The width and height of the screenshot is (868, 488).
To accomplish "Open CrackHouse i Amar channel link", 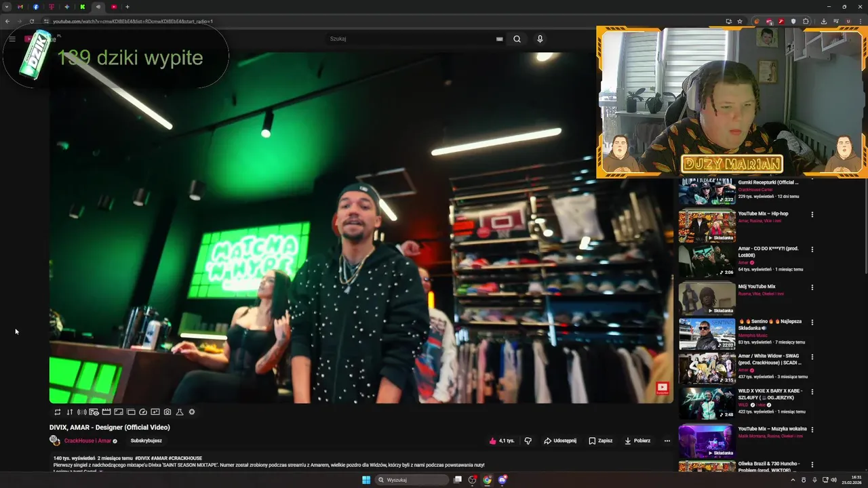I will pyautogui.click(x=87, y=441).
